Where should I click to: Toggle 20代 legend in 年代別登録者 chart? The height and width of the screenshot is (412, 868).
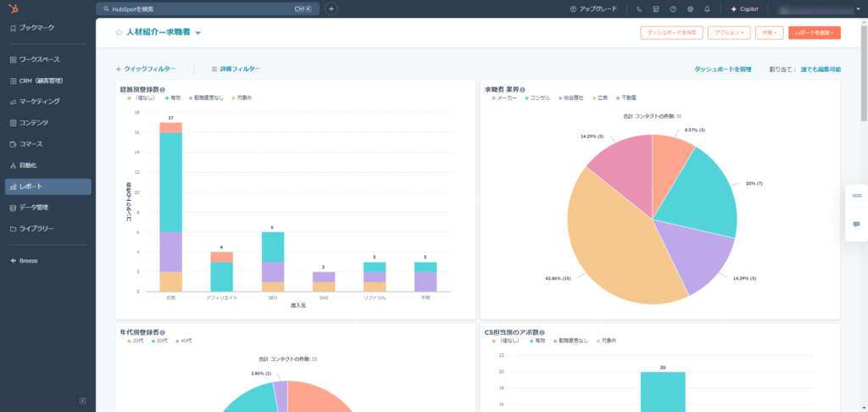135,341
